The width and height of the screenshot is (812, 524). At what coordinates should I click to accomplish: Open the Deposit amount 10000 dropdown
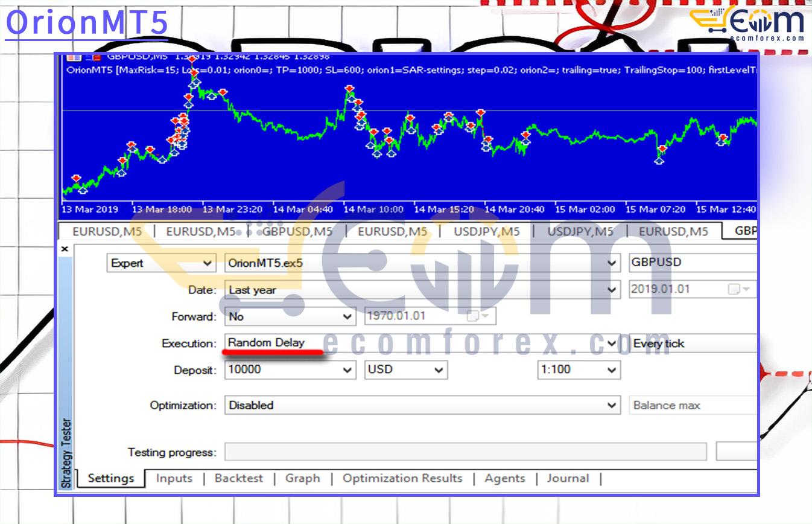pyautogui.click(x=290, y=369)
